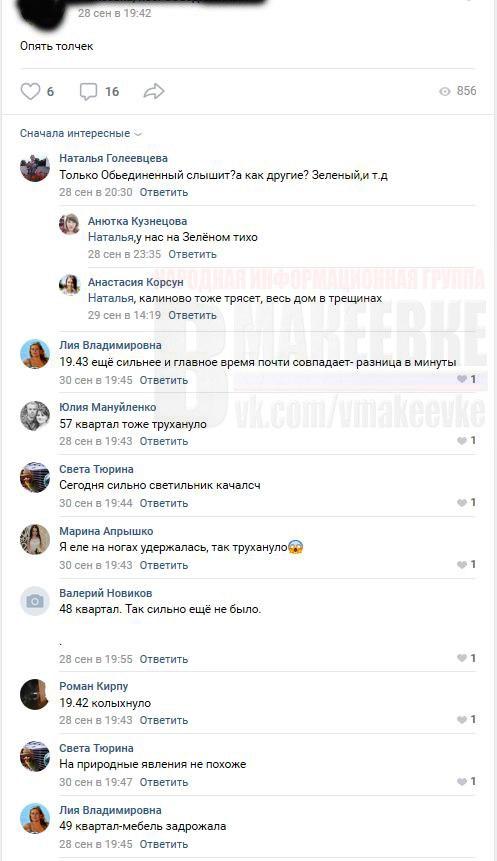Click Валерий Новиков's placeholder camera avatar
This screenshot has width=497, height=861.
point(35,601)
